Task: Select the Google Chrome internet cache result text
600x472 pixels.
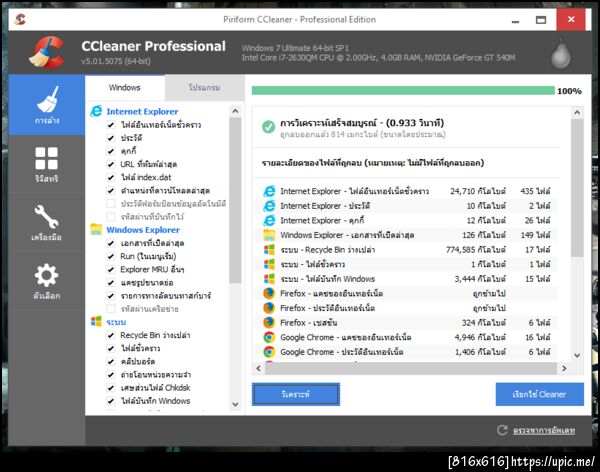Action: pos(346,337)
